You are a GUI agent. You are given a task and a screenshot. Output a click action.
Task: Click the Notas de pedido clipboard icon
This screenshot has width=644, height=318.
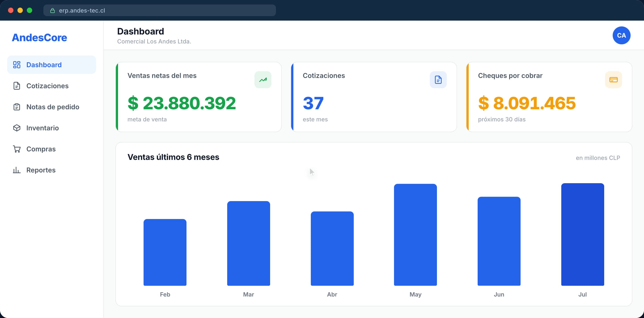point(17,107)
